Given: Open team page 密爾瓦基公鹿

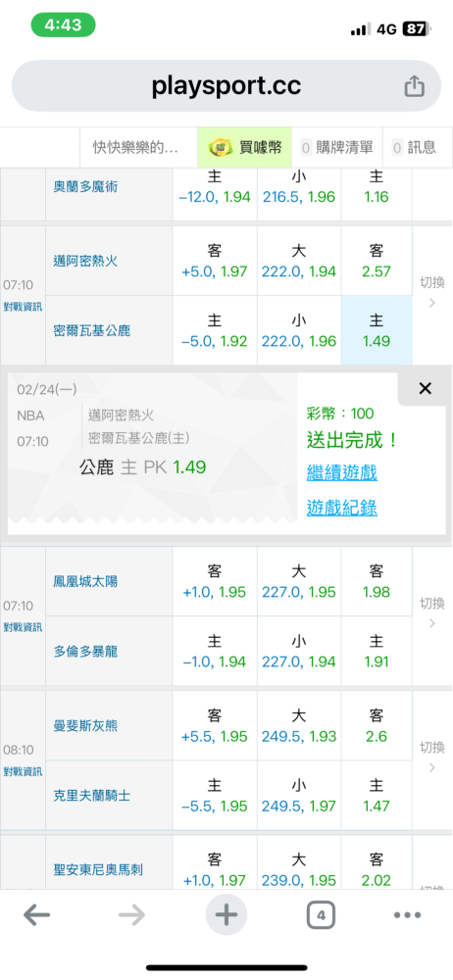Looking at the screenshot, I should (92, 330).
